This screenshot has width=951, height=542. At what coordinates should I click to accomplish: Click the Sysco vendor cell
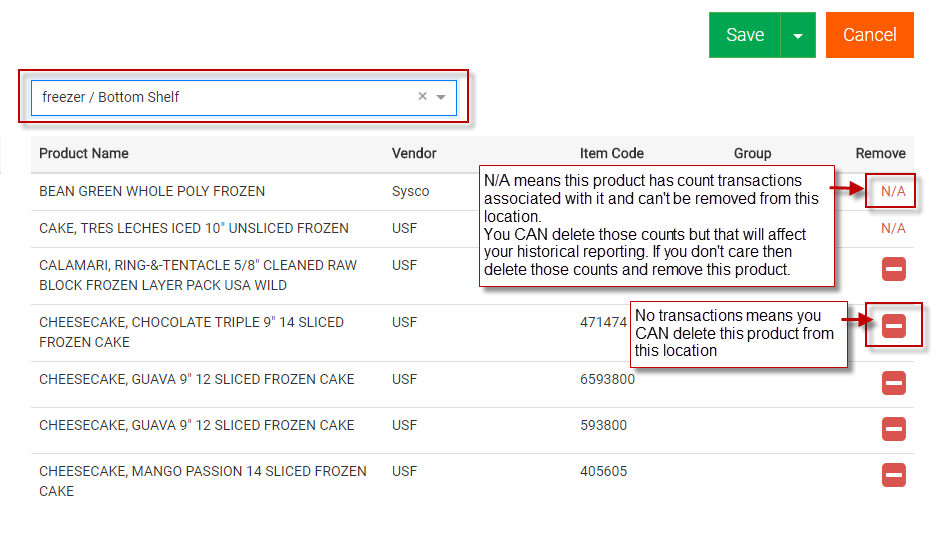tap(410, 191)
